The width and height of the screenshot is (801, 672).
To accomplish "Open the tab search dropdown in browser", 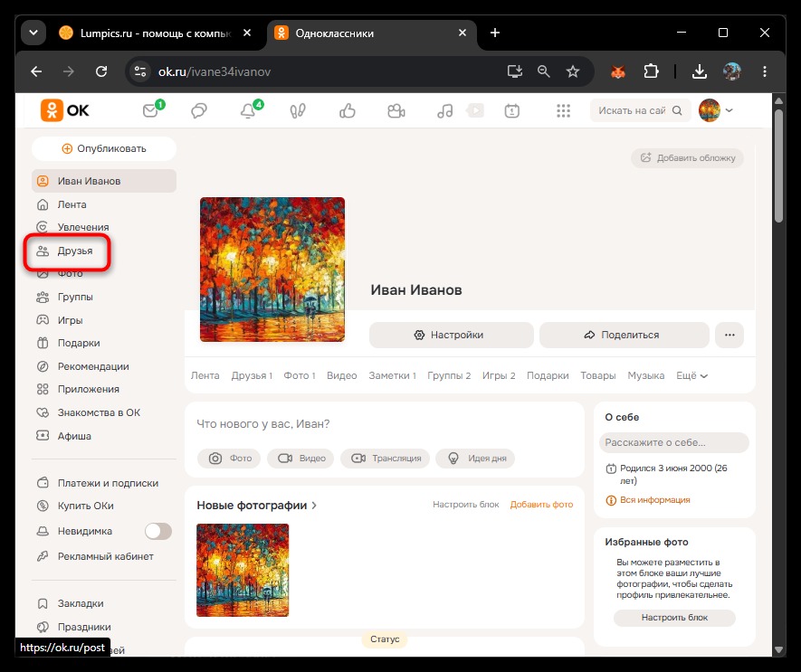I will 33,33.
